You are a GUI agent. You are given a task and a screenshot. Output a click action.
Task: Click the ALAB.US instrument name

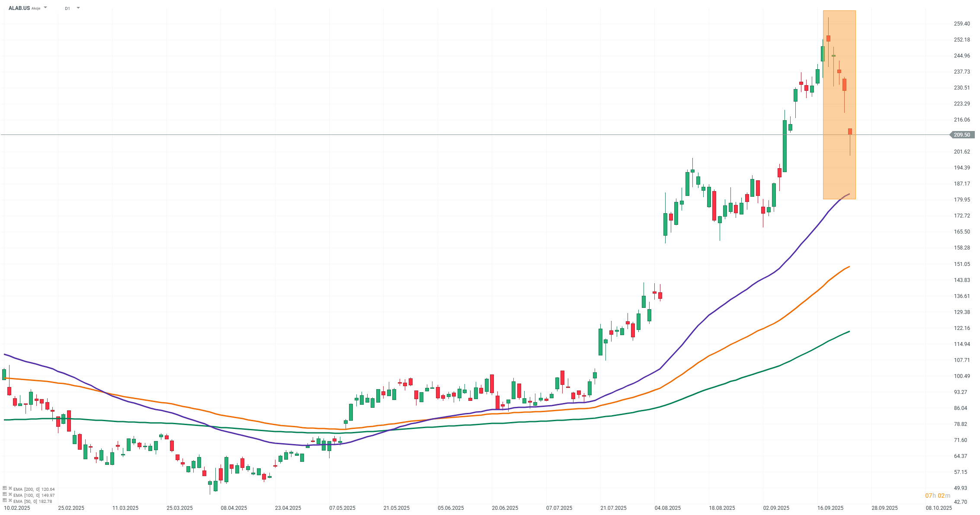19,8
